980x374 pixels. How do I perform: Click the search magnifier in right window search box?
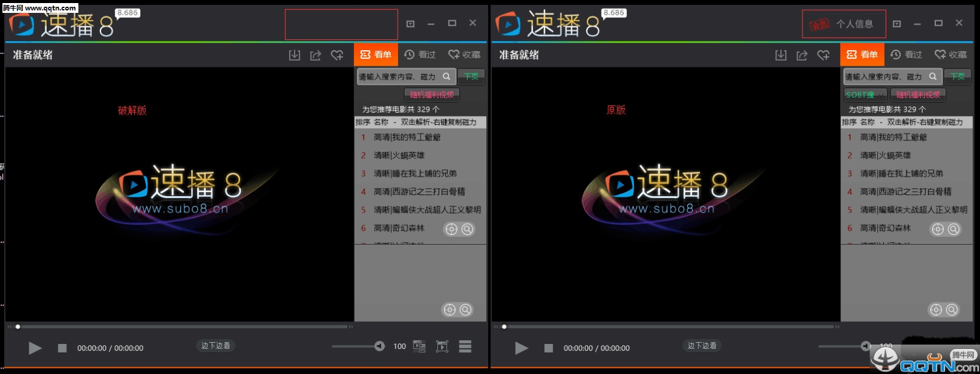tap(933, 77)
